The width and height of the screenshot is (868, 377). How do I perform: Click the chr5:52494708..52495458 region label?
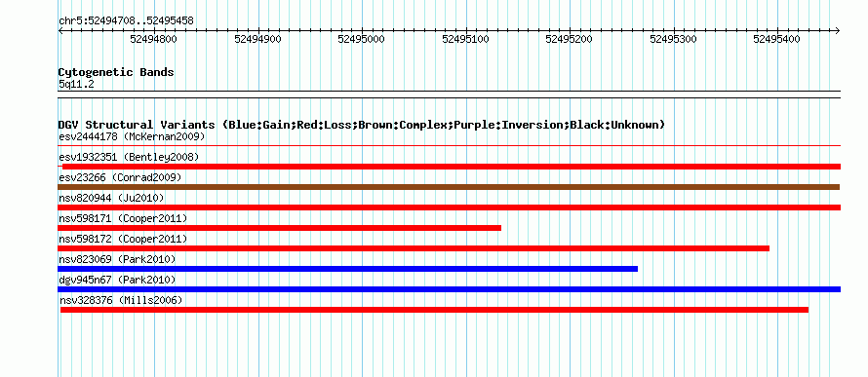tap(126, 21)
